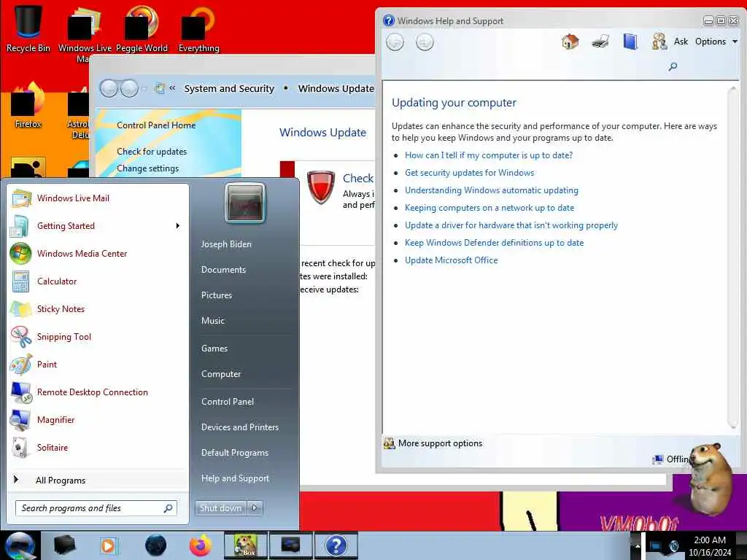
Task: Click the Start orb button
Action: pos(20,545)
